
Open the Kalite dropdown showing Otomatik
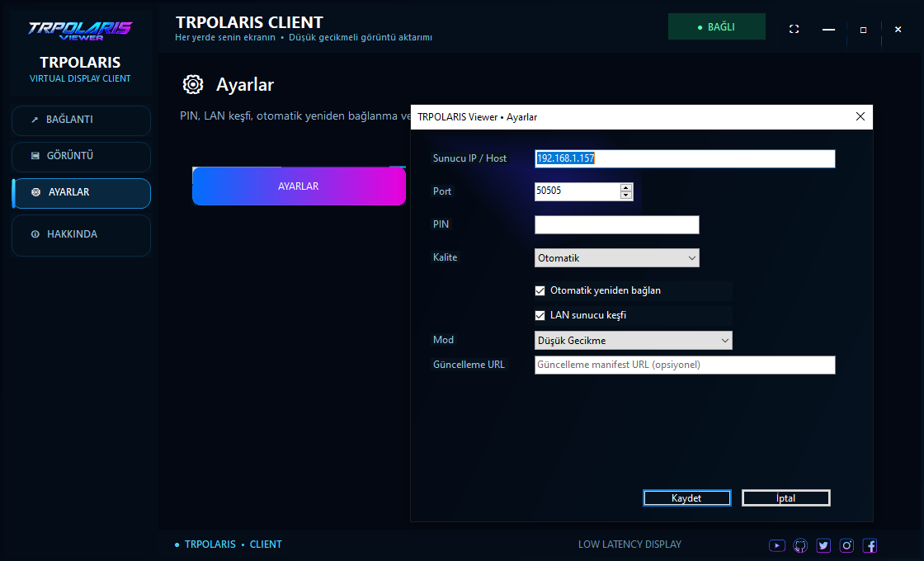[x=617, y=258]
